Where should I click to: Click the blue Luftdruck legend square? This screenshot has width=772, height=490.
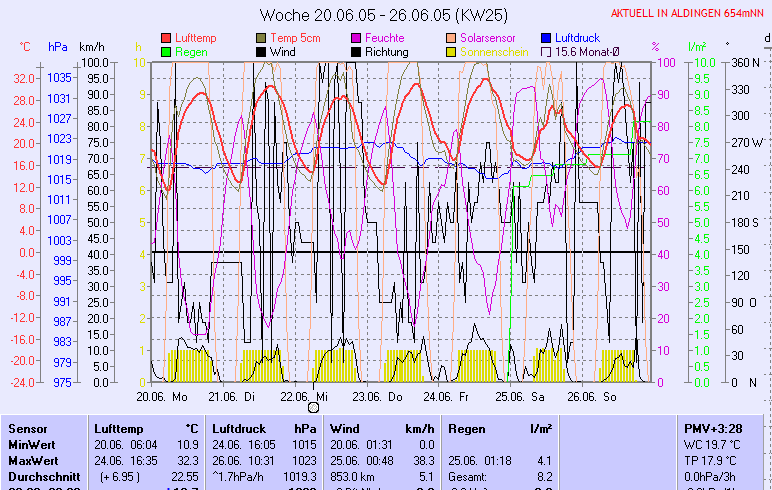point(546,38)
